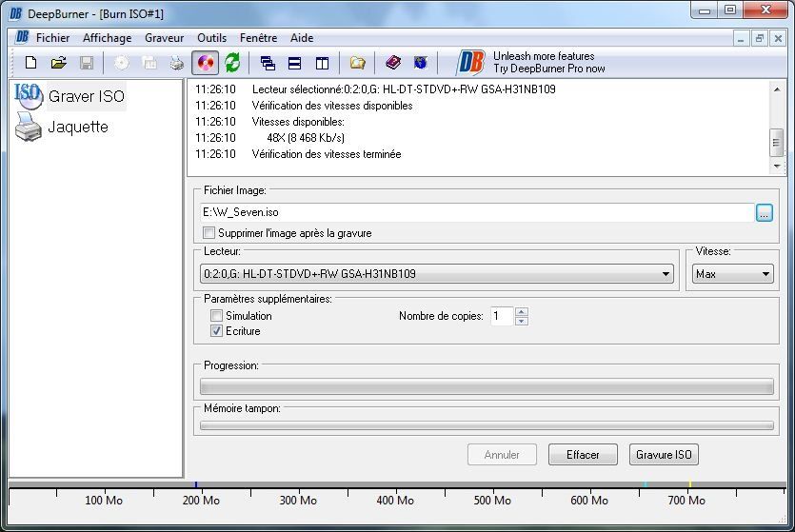
Task: Click the Progression progress bar
Action: [x=487, y=387]
